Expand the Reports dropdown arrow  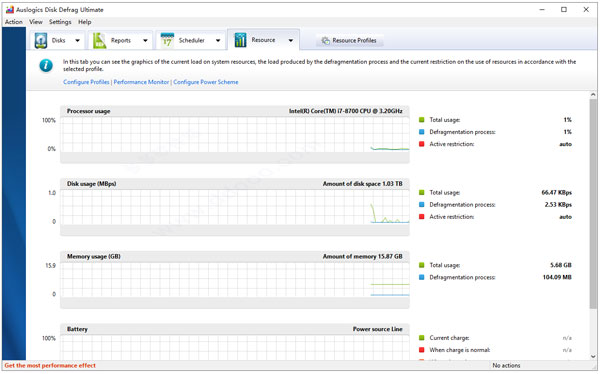click(x=145, y=40)
